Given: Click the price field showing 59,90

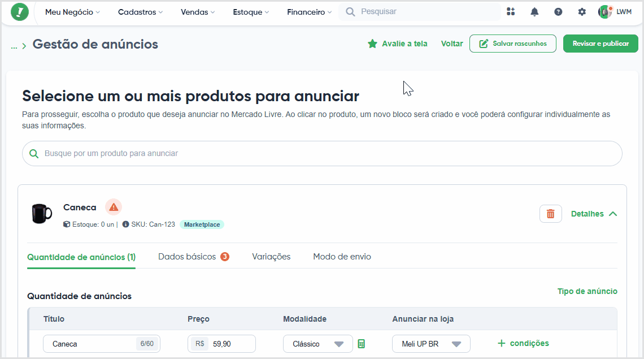Looking at the screenshot, I should coord(222,344).
